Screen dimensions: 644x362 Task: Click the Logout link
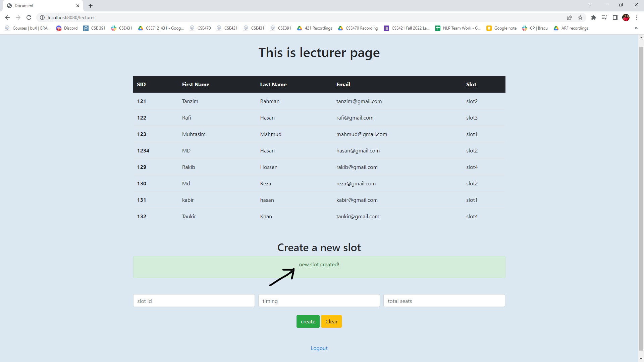[319, 348]
